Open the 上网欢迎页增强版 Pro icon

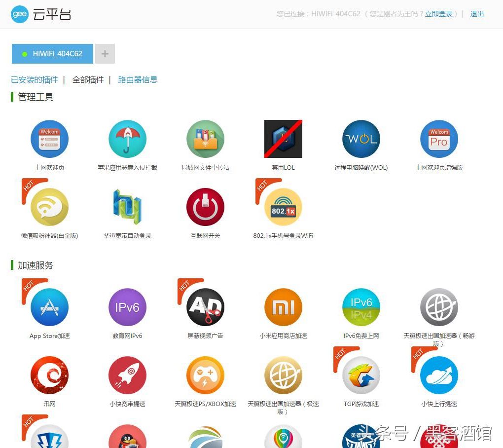pos(439,139)
